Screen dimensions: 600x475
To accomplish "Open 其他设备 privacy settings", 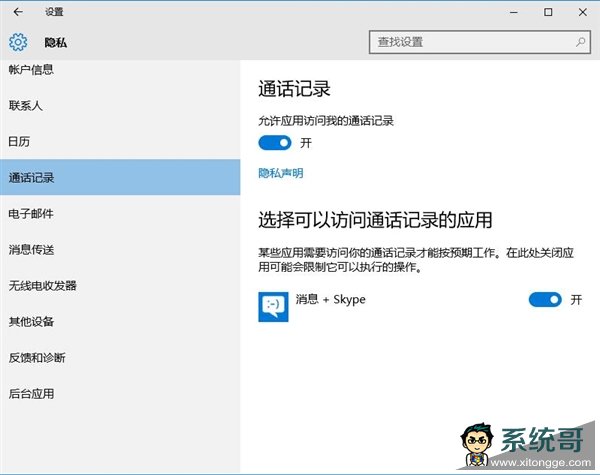I will click(120, 322).
